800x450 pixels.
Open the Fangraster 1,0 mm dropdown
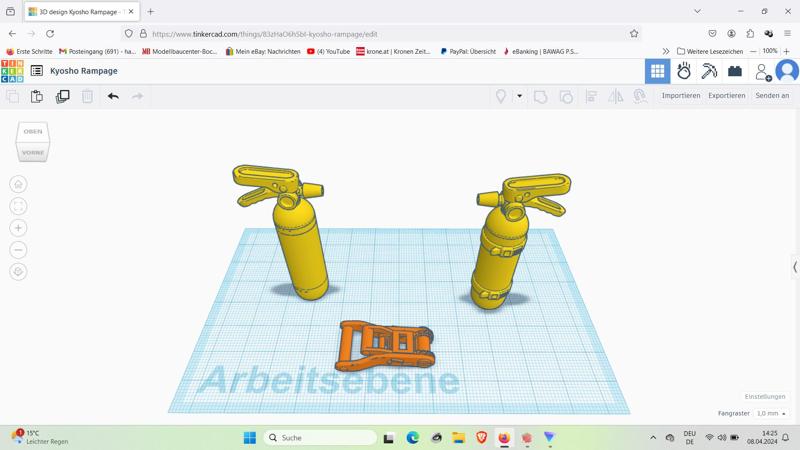click(x=771, y=413)
